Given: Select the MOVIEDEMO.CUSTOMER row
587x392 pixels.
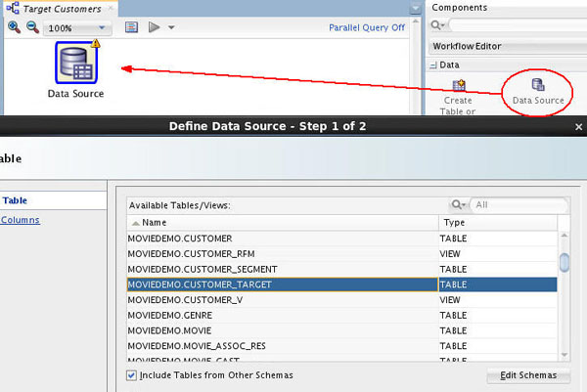Looking at the screenshot, I should (341, 239).
